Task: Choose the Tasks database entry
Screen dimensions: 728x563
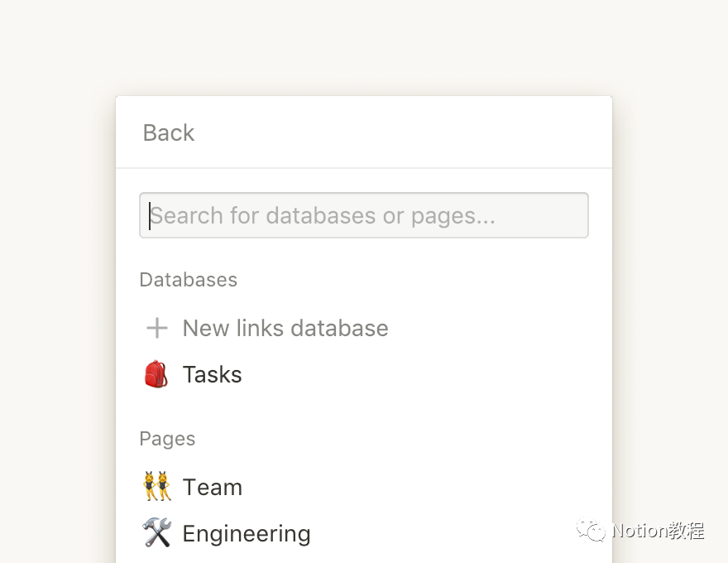Action: click(213, 374)
